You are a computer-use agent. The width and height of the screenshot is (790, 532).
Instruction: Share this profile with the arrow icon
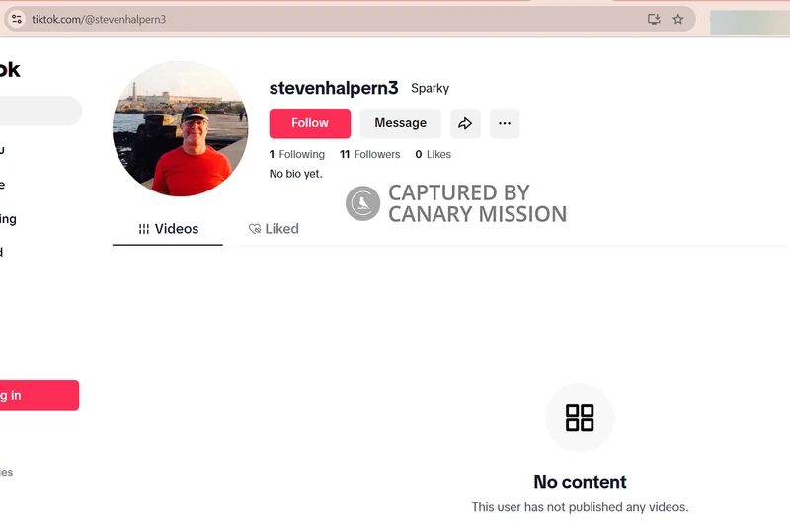coord(465,123)
